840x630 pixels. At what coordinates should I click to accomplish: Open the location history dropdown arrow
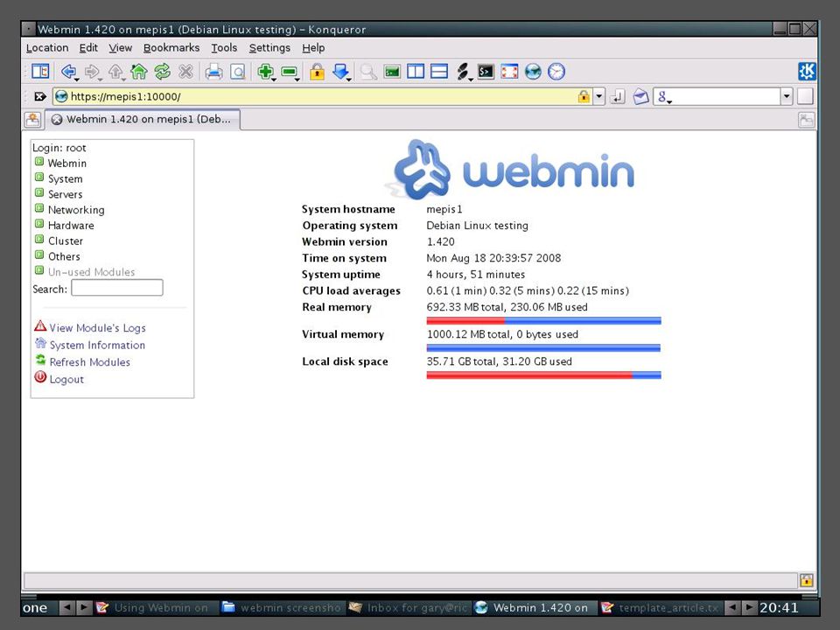(599, 97)
